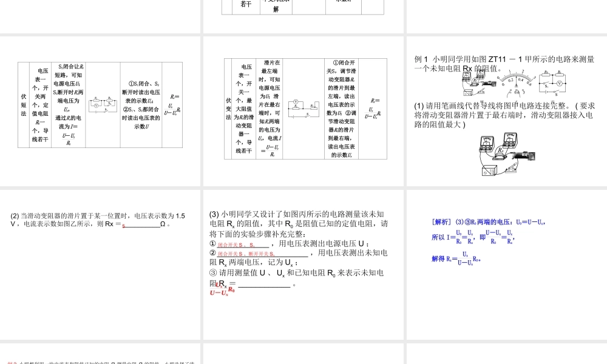
Task: Select the 例 1 question slide thumbnail
Action: (507, 112)
